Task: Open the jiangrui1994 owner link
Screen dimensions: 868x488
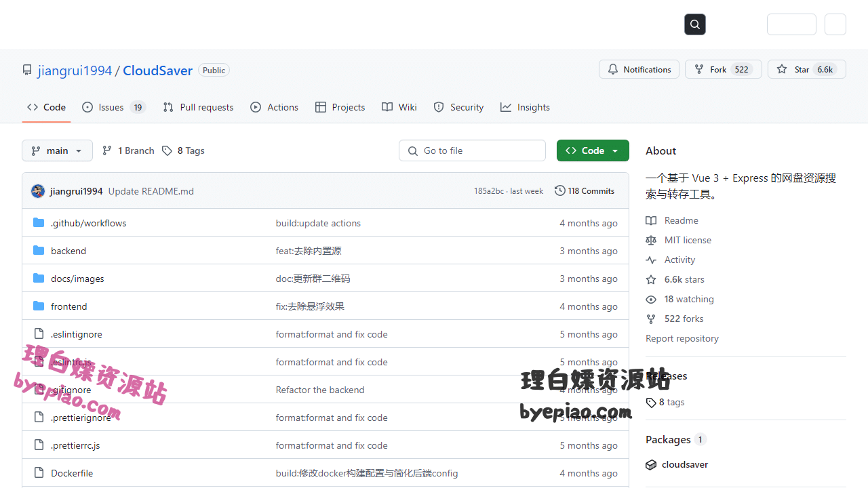Action: (x=75, y=70)
